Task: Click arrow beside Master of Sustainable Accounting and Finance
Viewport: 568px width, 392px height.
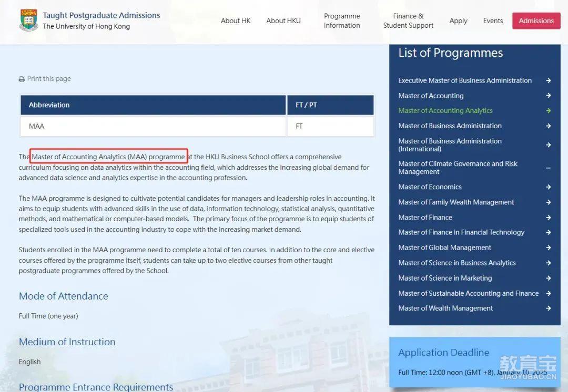Action: [x=549, y=293]
